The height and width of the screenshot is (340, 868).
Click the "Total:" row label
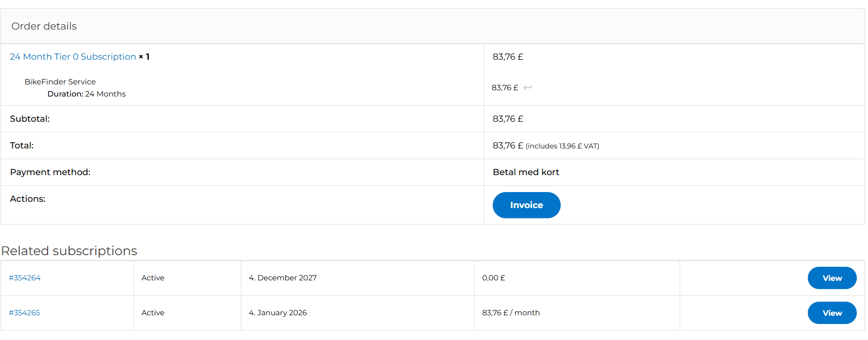(22, 146)
